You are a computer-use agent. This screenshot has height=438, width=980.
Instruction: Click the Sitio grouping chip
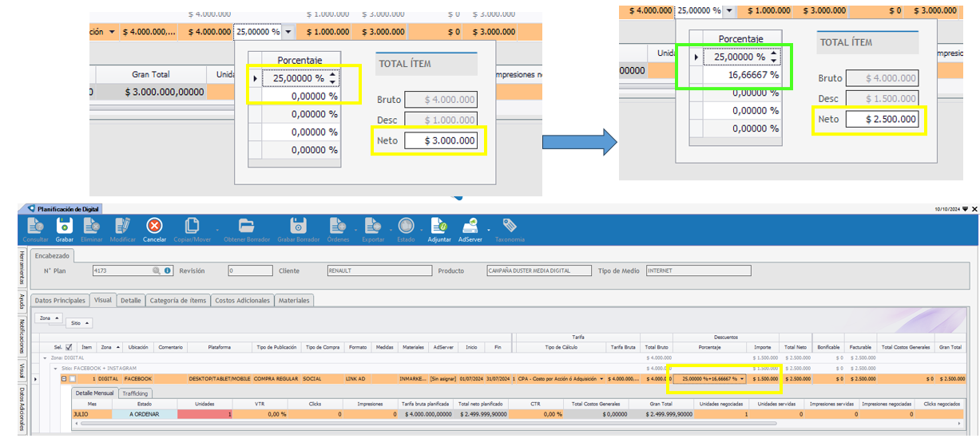click(x=79, y=323)
